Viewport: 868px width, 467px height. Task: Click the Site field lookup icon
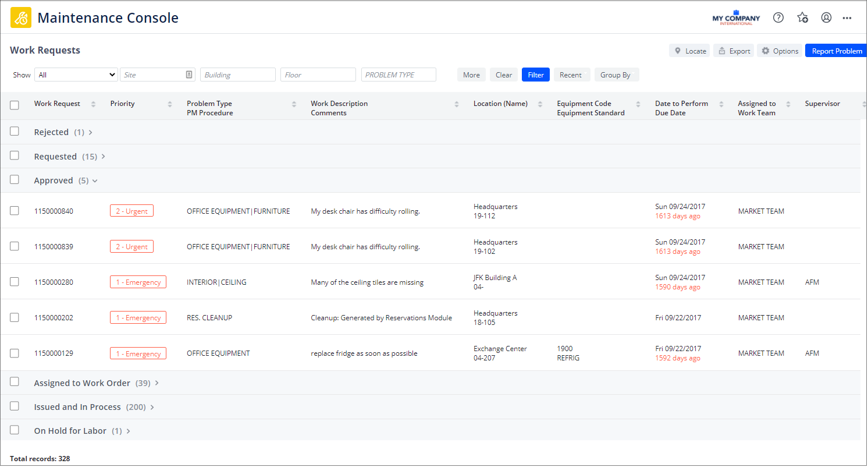[189, 75]
